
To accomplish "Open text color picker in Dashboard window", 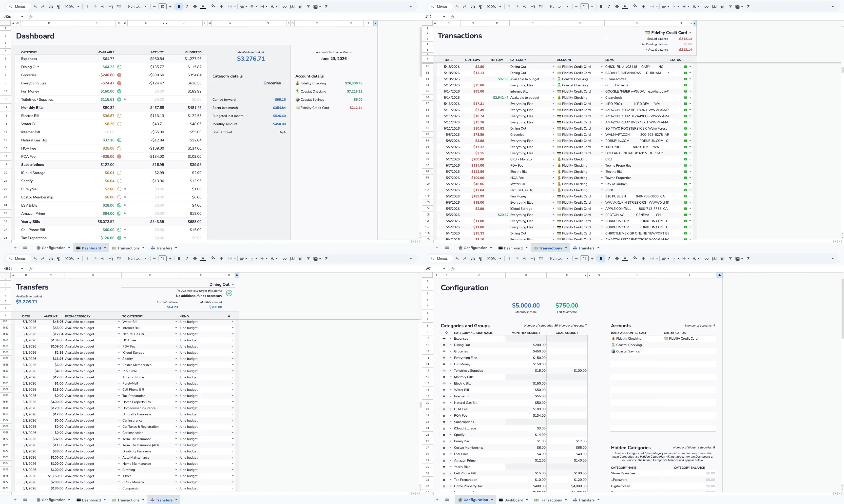I will pyautogui.click(x=203, y=6).
